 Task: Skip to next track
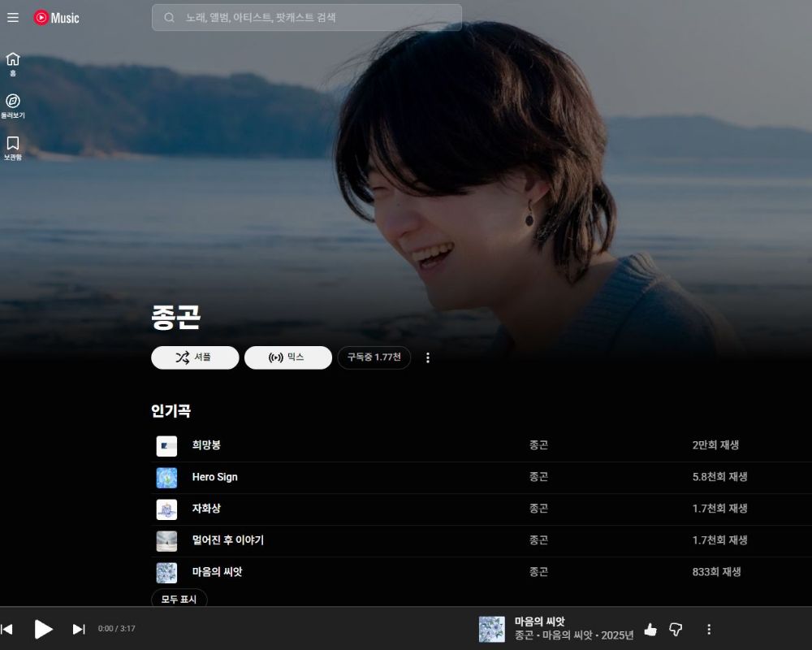point(79,629)
